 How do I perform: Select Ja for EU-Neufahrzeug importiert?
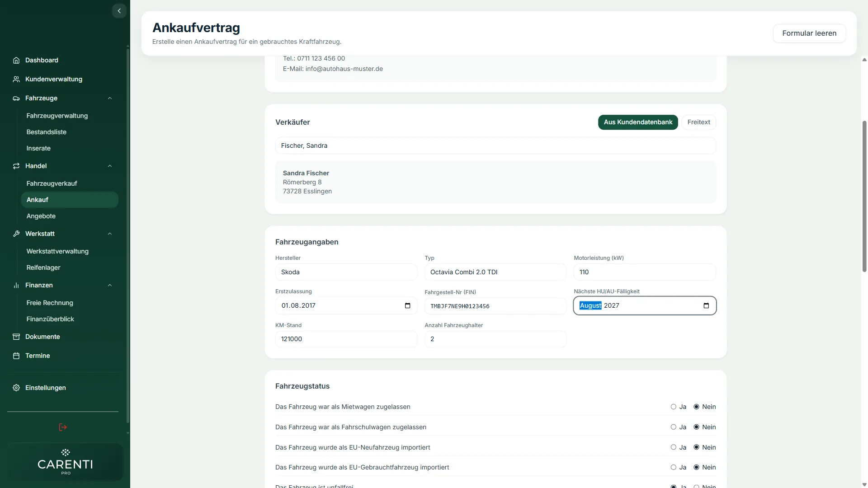coord(674,447)
